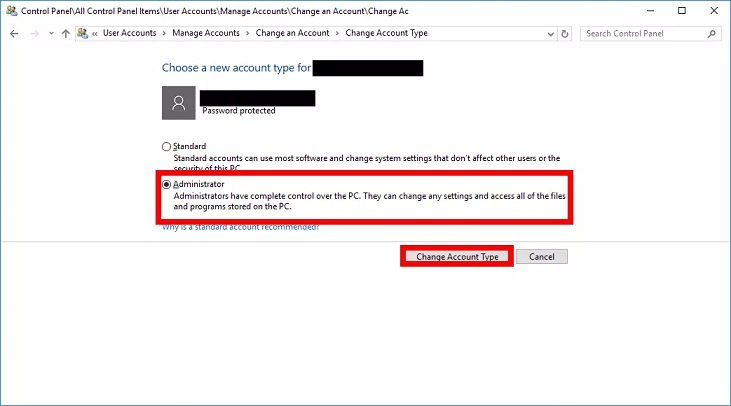This screenshot has height=406, width=731.
Task: Click the Change Account Type button
Action: tap(457, 257)
